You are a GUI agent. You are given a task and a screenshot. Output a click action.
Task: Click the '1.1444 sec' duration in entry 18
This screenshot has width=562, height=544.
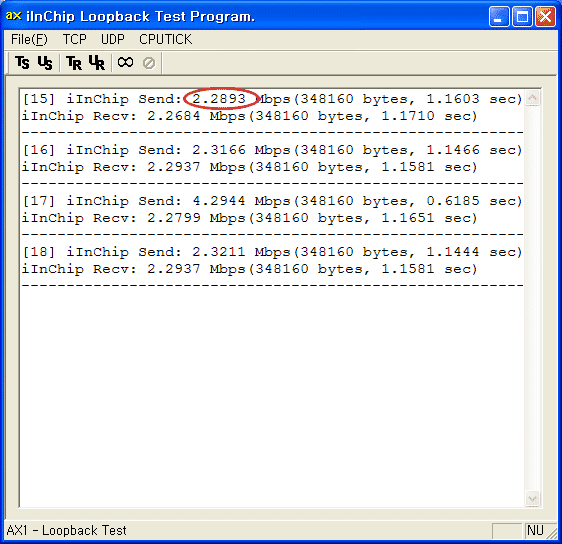pos(473,252)
